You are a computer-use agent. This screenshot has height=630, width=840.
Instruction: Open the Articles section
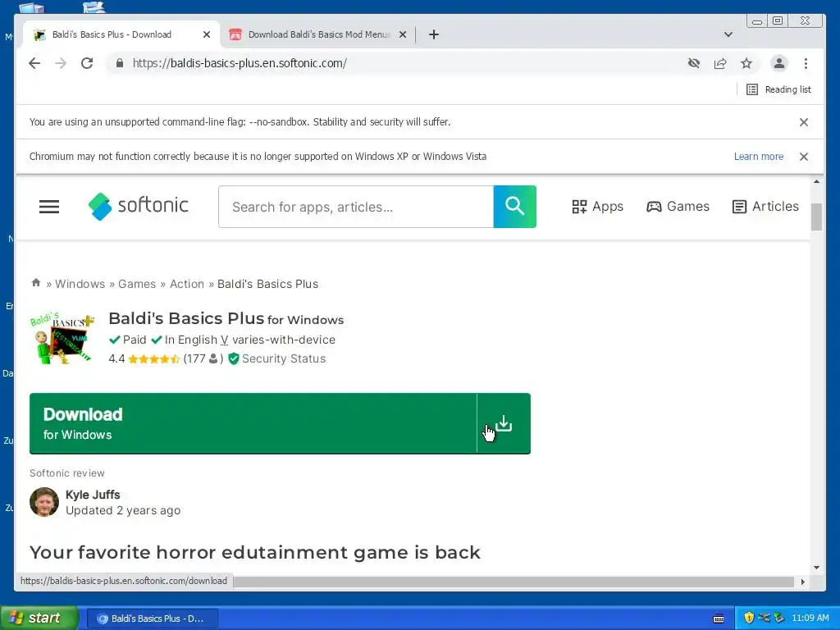coord(765,206)
